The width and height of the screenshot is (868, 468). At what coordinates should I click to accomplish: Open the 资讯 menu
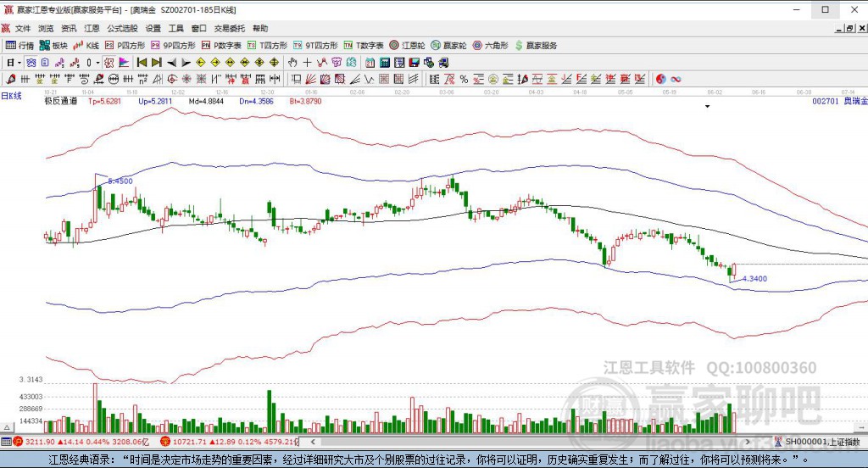click(x=69, y=28)
